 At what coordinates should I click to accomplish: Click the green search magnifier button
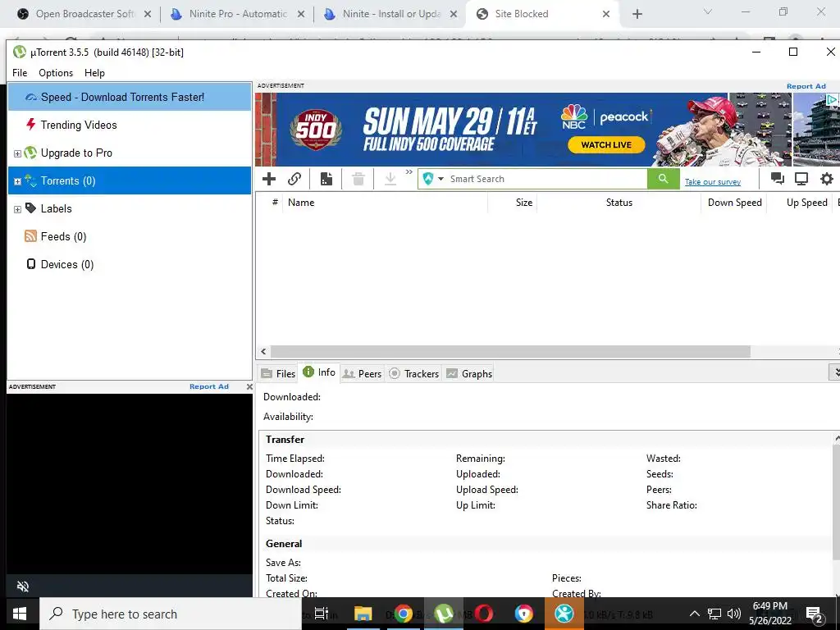click(663, 179)
